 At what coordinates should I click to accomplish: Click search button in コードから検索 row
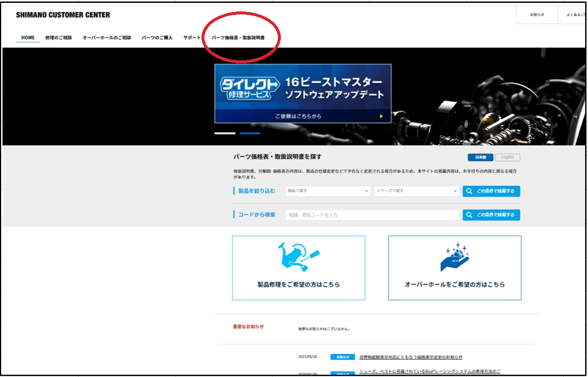click(492, 215)
